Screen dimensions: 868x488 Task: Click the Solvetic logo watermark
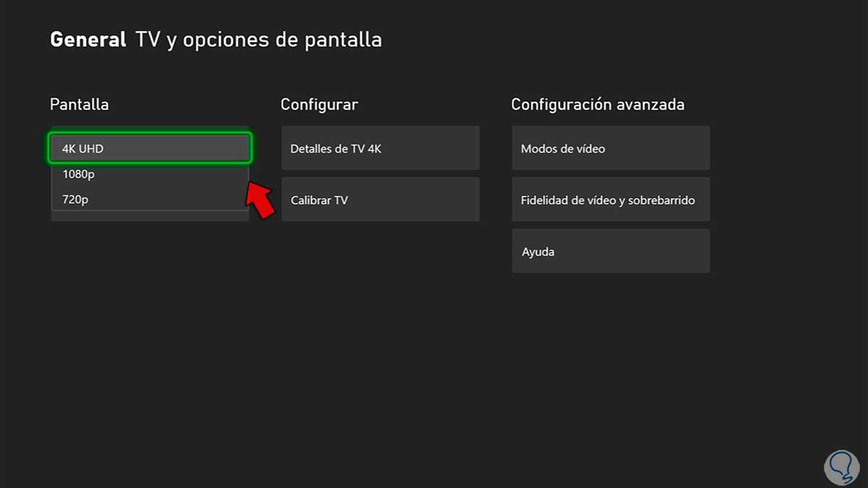coord(842,461)
